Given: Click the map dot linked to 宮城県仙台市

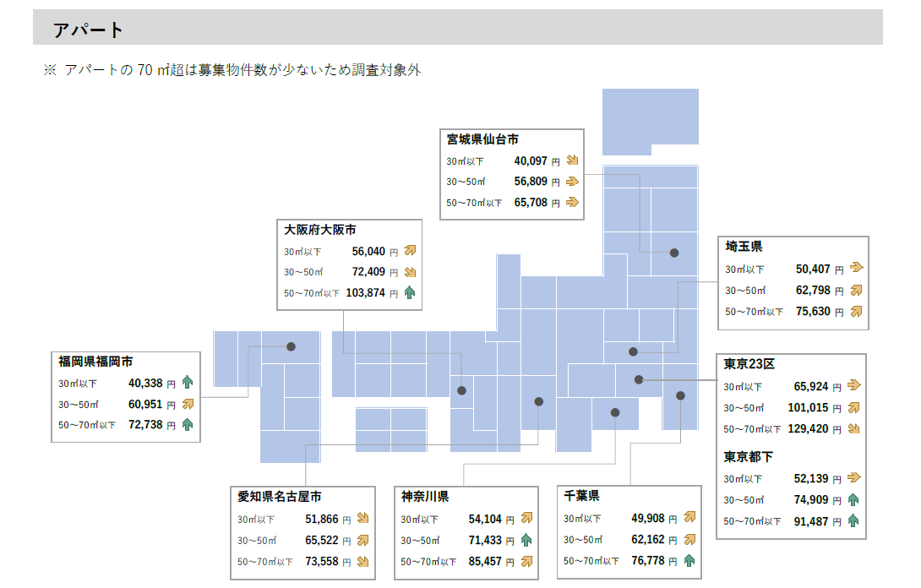Looking at the screenshot, I should click(674, 253).
